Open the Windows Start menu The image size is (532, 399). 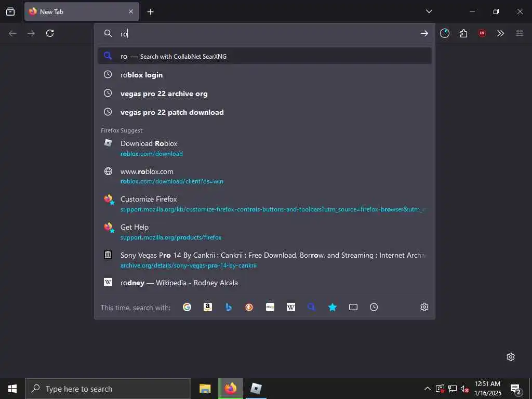(12, 389)
